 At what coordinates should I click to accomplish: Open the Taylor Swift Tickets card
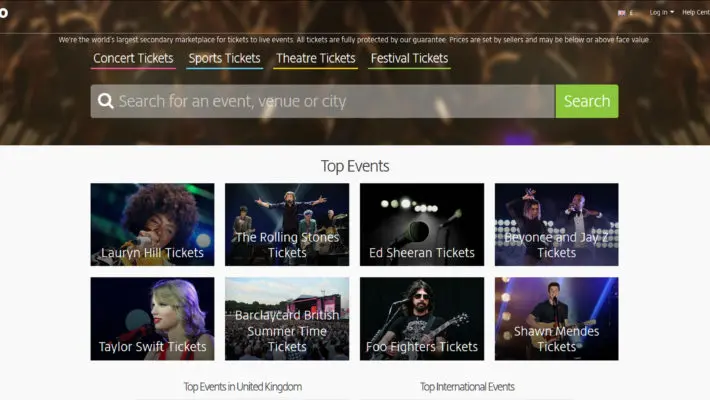[152, 318]
